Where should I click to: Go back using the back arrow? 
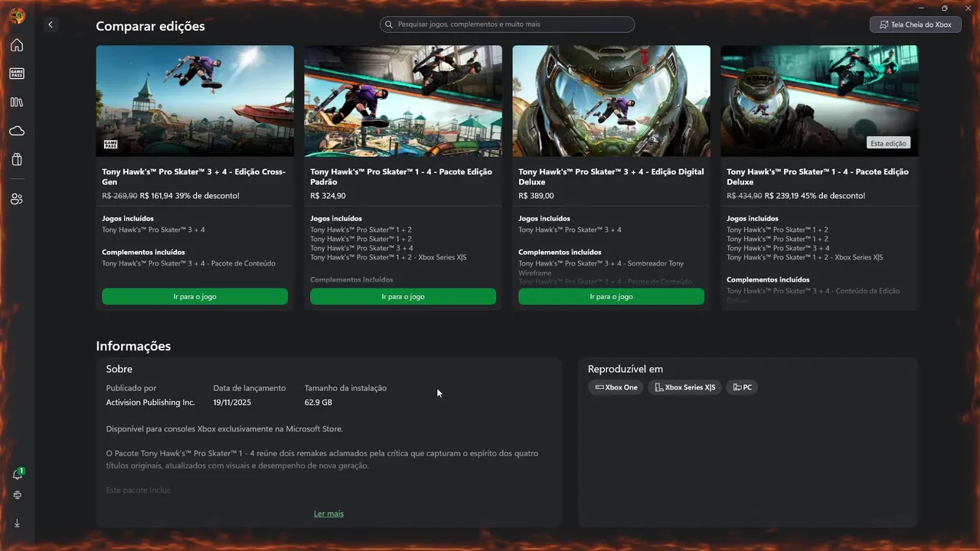(51, 24)
